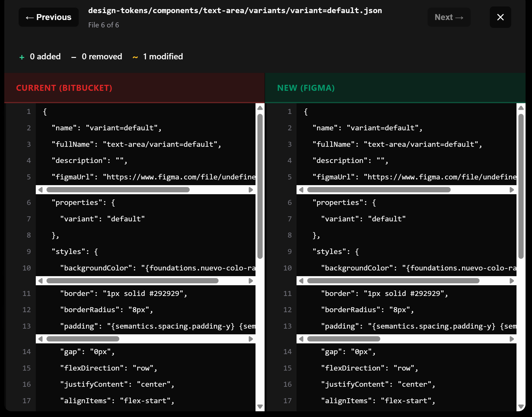
Task: Click the minus removed indicator icon
Action: [x=73, y=57]
